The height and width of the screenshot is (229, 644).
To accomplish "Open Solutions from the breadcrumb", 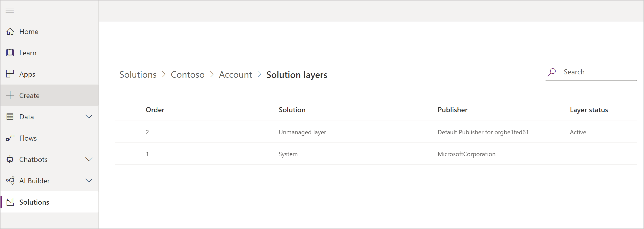I will 138,74.
